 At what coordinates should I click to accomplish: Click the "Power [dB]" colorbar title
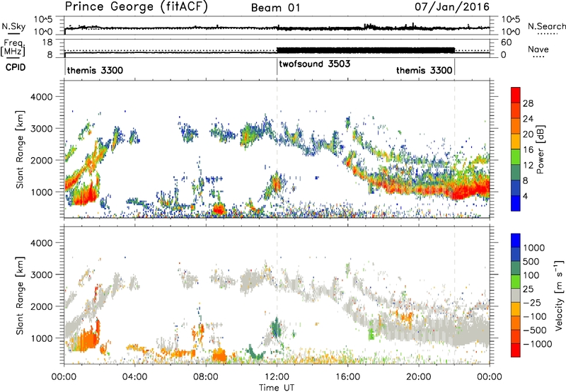(x=540, y=149)
